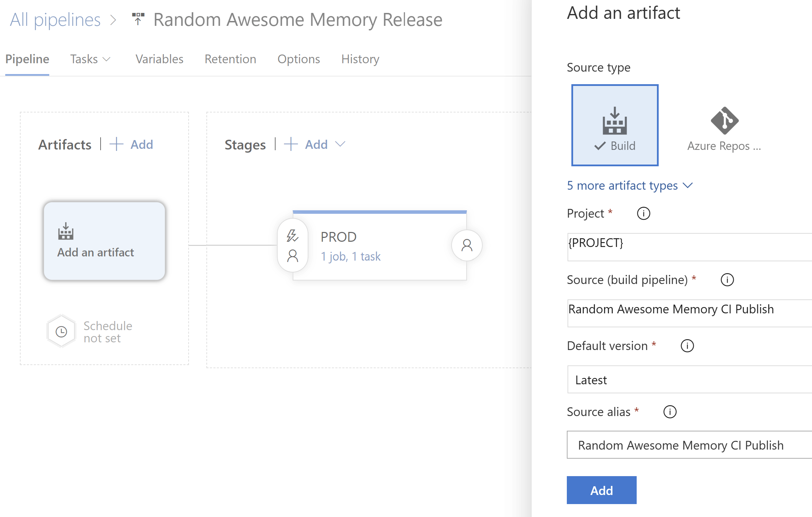Viewport: 812px width, 517px height.
Task: Click Schedule not set label
Action: coord(108,332)
